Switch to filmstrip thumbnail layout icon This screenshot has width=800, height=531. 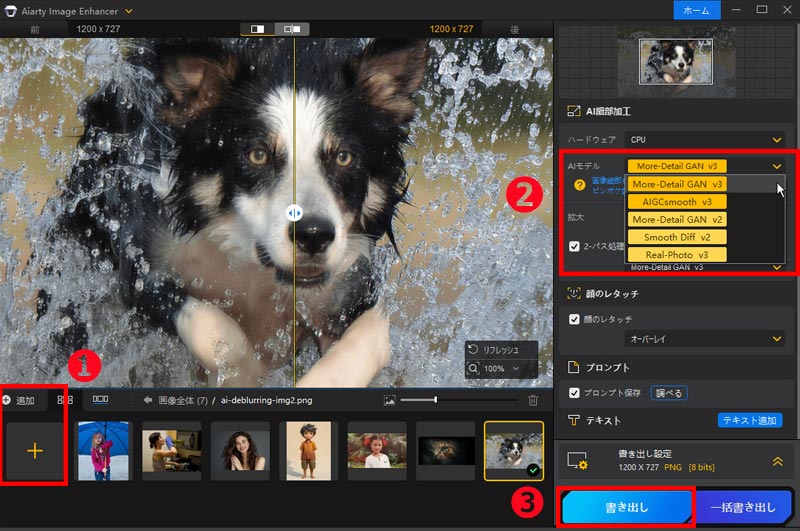(x=101, y=400)
